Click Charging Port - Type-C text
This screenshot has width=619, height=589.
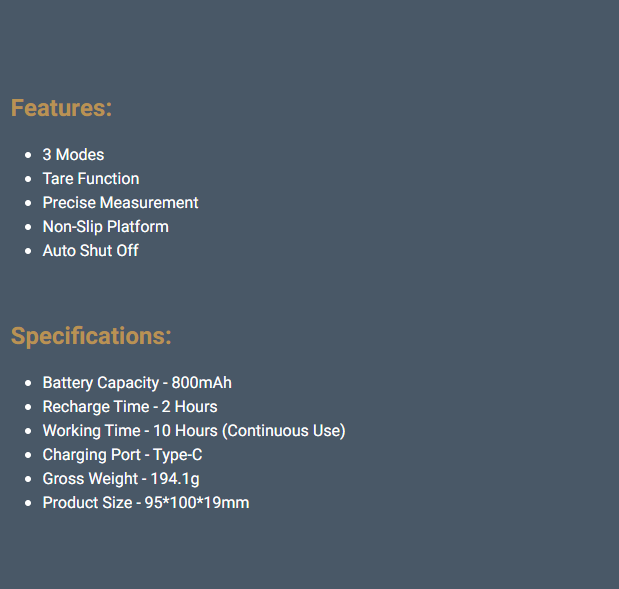122,455
